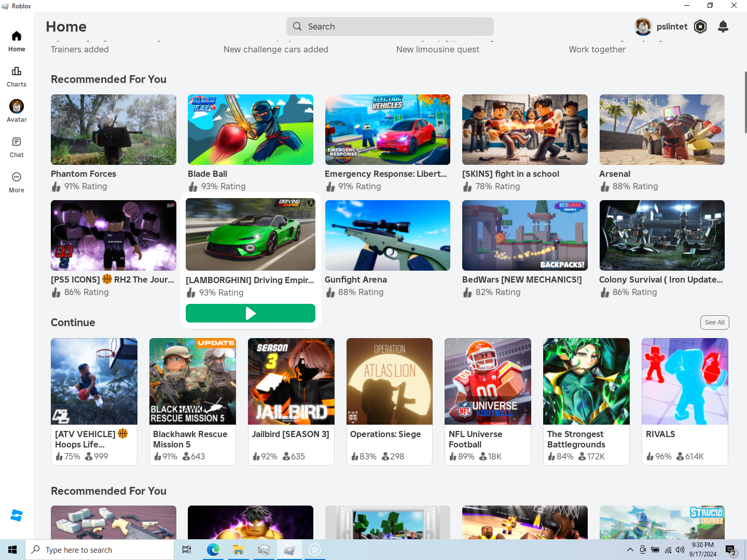
Task: Open [SKINS] fight in a school thumbnail
Action: tap(525, 130)
